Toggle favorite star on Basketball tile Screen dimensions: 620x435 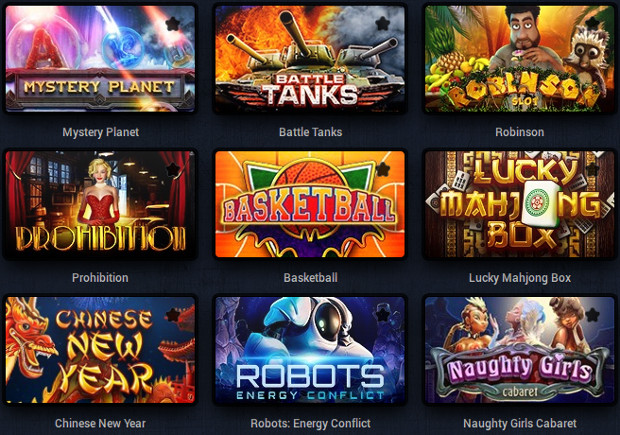pyautogui.click(x=382, y=170)
